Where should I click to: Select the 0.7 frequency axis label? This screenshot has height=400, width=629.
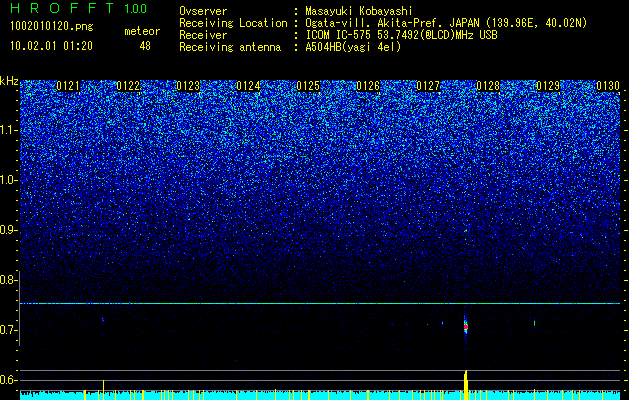8,330
